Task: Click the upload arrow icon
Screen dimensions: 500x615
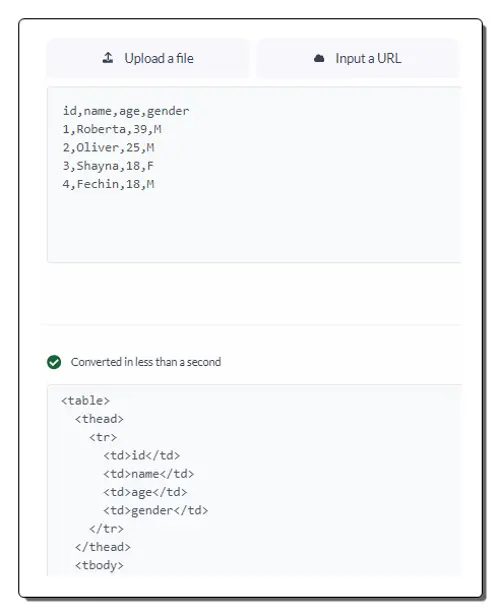Action: point(108,58)
